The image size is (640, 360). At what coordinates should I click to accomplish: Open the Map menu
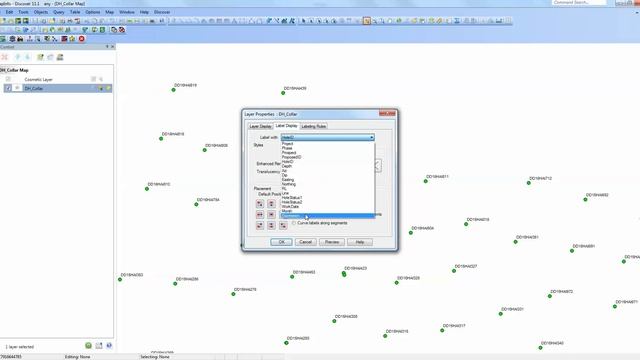pos(109,12)
